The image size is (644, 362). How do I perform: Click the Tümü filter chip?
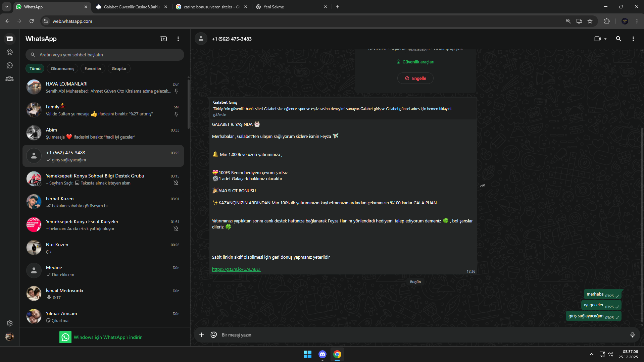[x=35, y=68]
